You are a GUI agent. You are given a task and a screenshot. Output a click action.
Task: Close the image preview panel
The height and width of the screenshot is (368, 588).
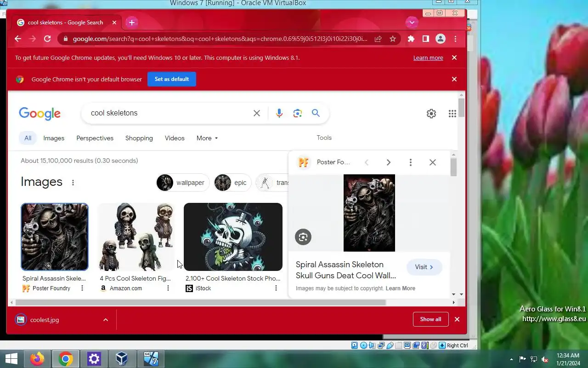(x=433, y=162)
